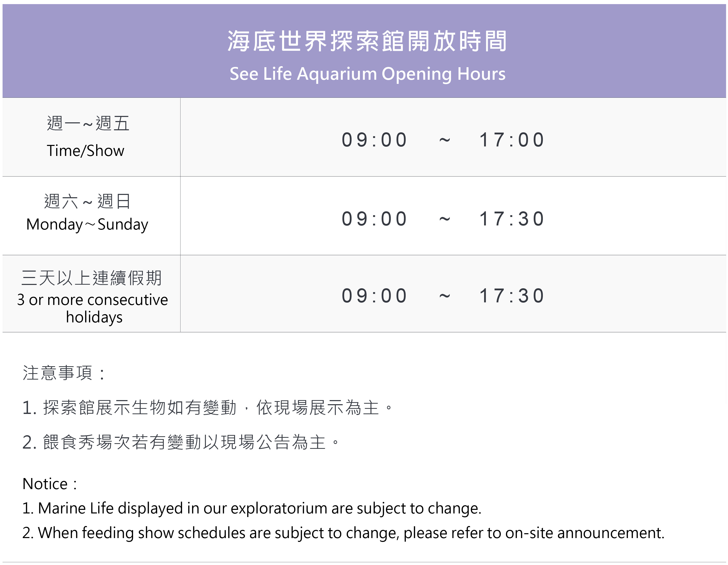Select the 週一~週五 row label

pyautogui.click(x=88, y=123)
